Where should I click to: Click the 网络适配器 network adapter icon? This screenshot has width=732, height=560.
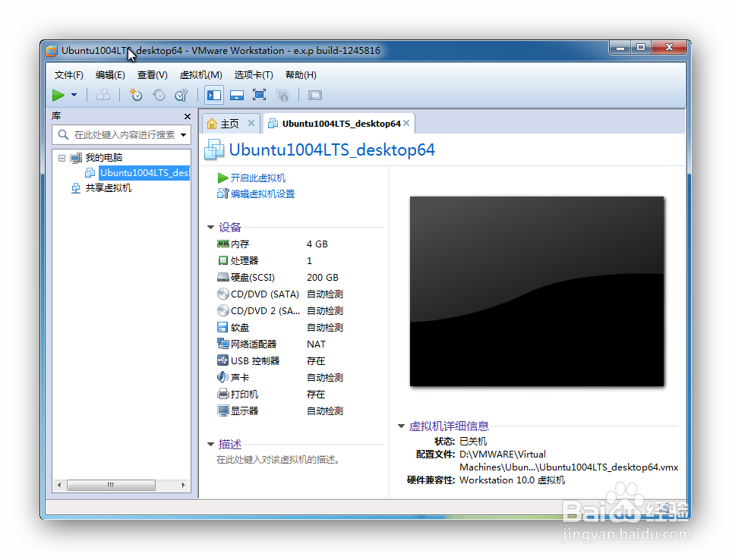(x=223, y=344)
